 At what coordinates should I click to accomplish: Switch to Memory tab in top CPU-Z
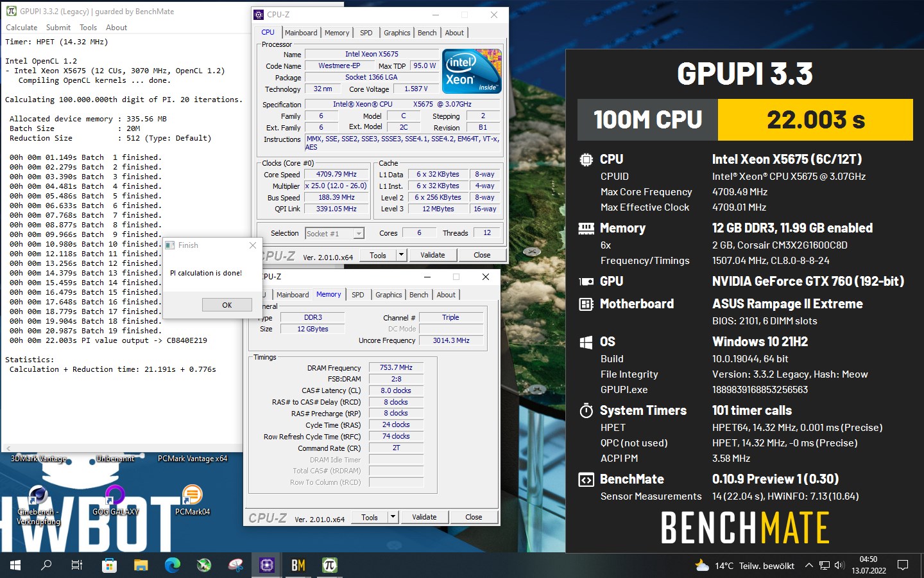337,33
